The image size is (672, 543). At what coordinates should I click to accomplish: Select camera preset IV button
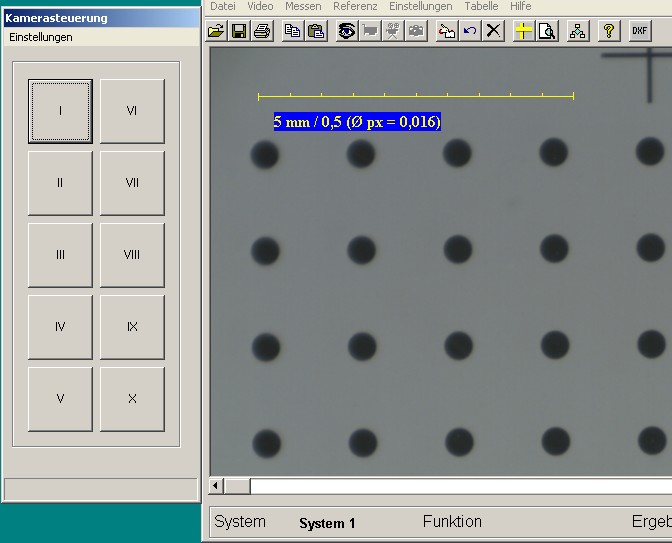[60, 327]
